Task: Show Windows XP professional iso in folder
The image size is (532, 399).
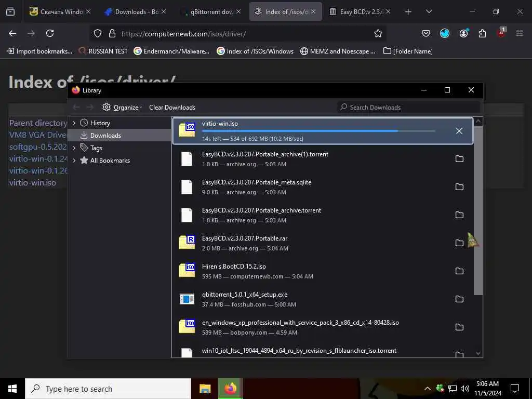Action: [x=459, y=327]
